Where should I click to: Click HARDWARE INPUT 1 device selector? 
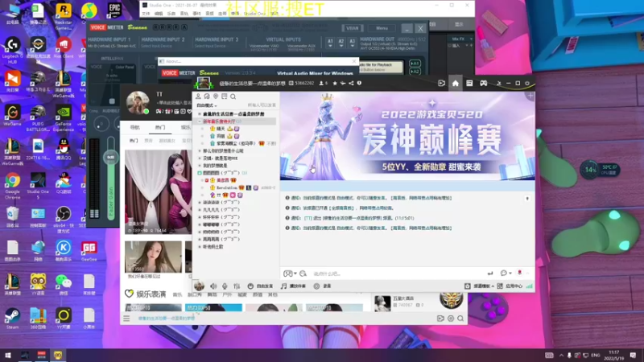[111, 46]
